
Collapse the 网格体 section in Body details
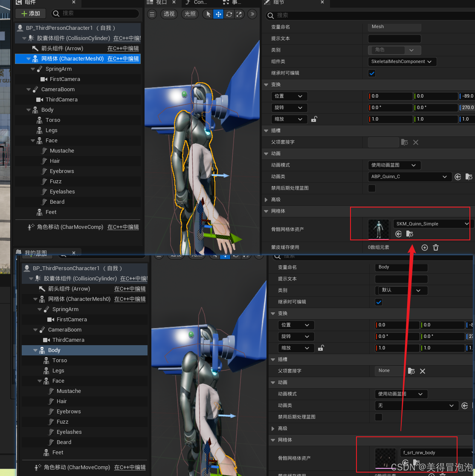click(273, 440)
